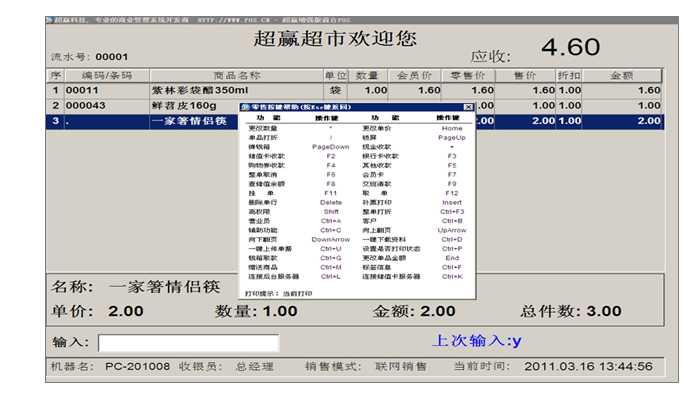Viewport: 700px width, 399px height.
Task: Click the 零售价 column header
Action: pos(467,75)
